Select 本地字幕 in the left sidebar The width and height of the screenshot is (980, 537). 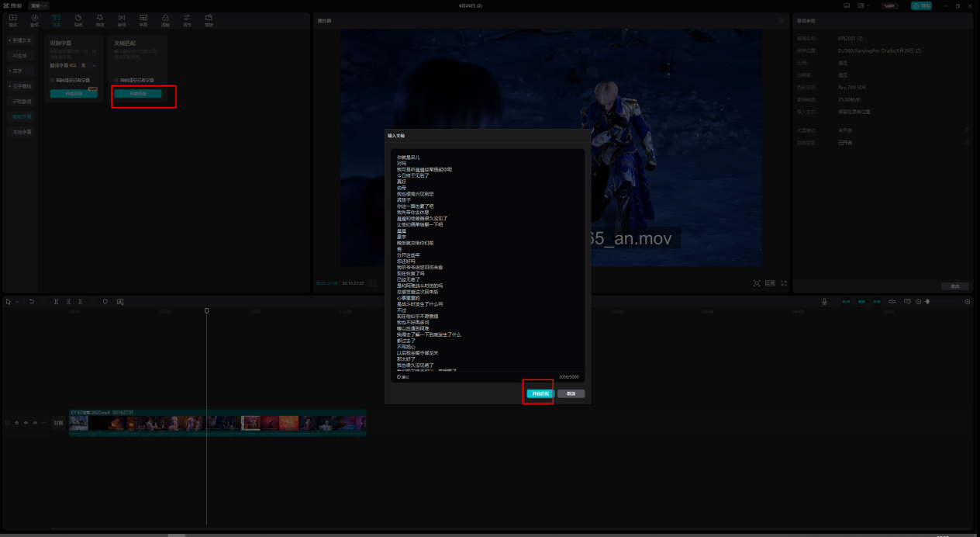click(x=21, y=132)
